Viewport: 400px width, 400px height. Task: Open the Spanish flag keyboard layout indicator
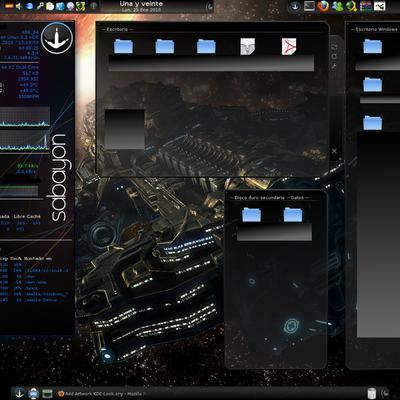tap(9, 6)
